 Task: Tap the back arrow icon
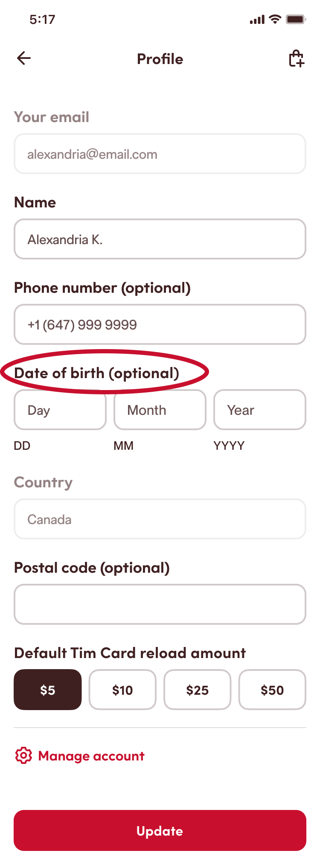pos(24,58)
